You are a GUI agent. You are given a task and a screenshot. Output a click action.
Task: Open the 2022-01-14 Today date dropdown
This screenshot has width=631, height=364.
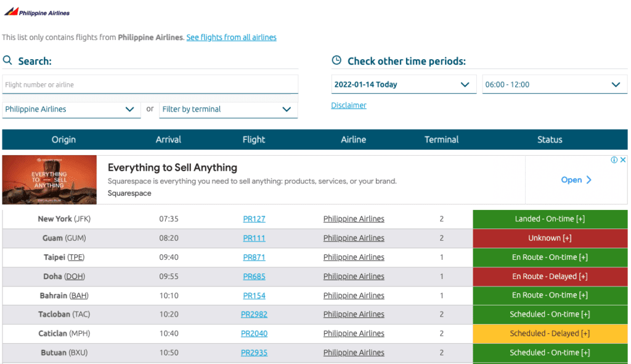404,84
